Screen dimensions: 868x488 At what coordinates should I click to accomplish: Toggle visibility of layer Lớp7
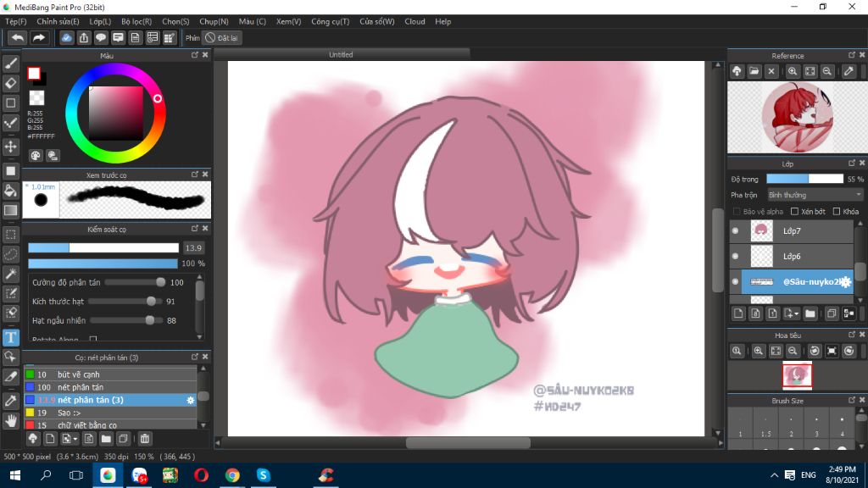[735, 230]
